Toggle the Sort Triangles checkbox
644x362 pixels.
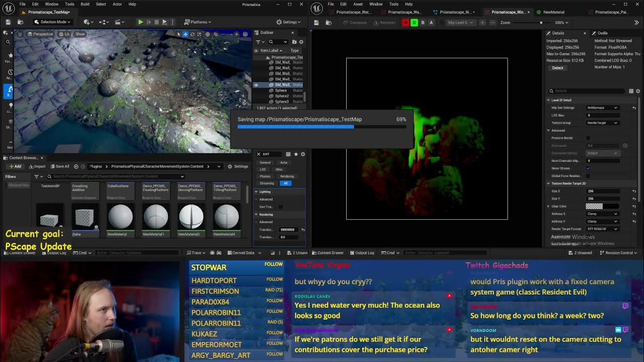pyautogui.click(x=281, y=207)
